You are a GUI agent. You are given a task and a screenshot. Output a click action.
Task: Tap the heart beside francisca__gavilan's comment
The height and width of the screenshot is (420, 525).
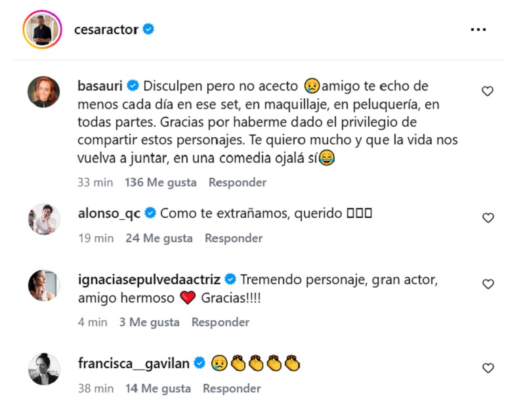point(488,368)
